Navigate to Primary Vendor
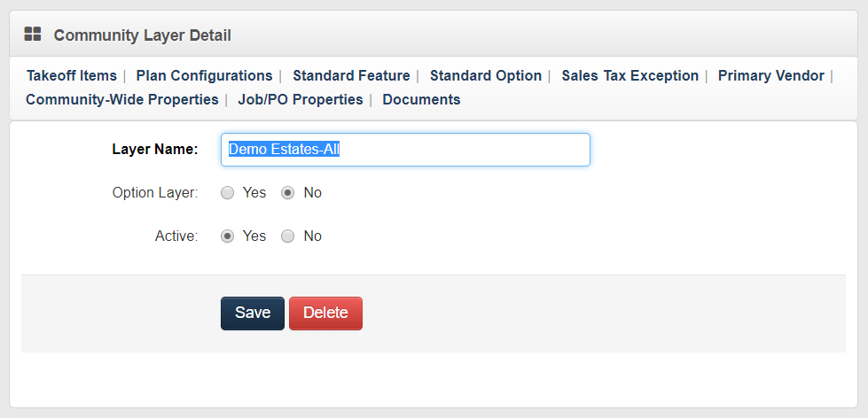The image size is (868, 418). pos(770,76)
